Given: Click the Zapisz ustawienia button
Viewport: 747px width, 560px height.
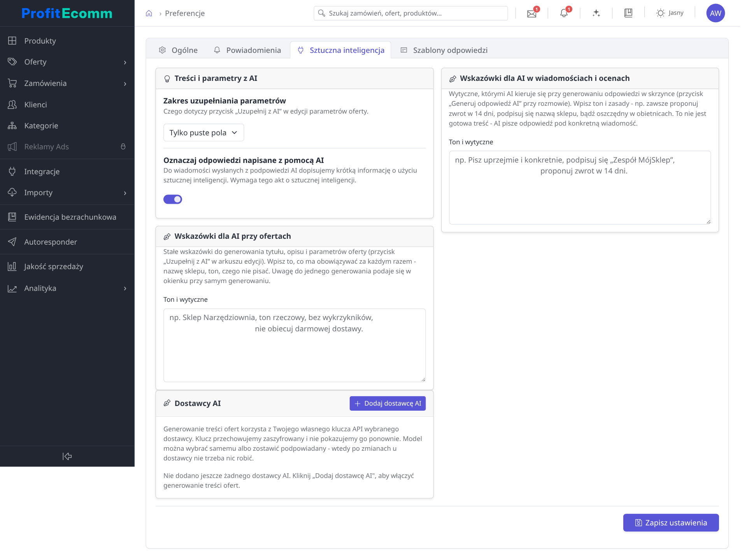Looking at the screenshot, I should 671,523.
